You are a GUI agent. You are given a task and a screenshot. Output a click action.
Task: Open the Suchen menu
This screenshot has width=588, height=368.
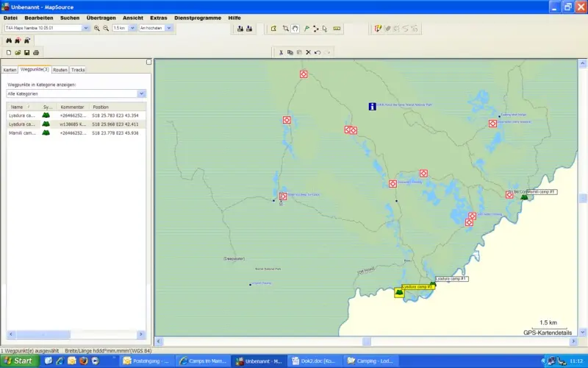tap(70, 18)
